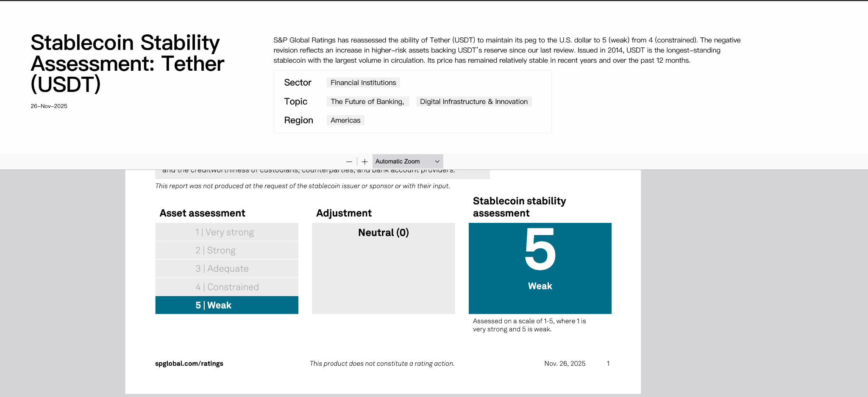Click the Stablecoin Stability Assessment page title
The height and width of the screenshot is (397, 868).
click(127, 63)
